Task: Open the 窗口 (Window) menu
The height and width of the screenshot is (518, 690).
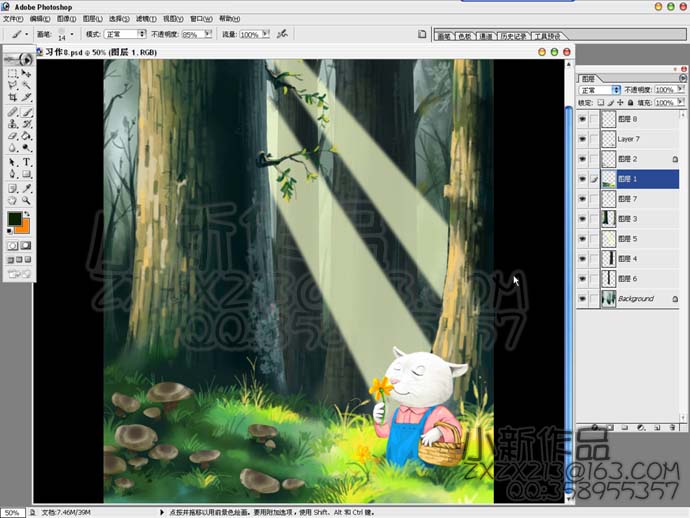Action: click(201, 19)
